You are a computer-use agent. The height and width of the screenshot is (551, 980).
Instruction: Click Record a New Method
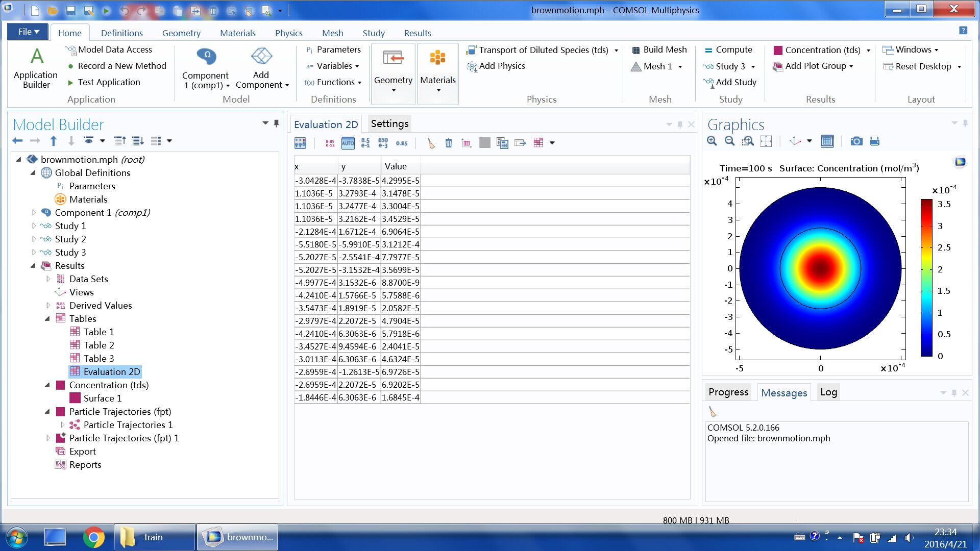tap(122, 66)
